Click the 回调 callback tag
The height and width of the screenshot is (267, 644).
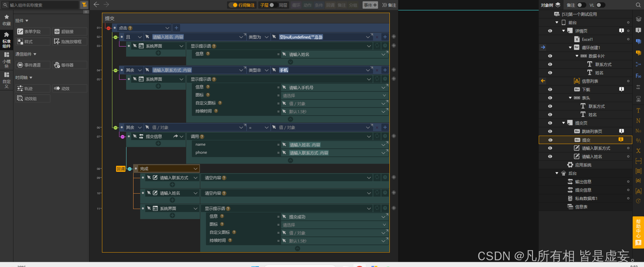(x=121, y=169)
